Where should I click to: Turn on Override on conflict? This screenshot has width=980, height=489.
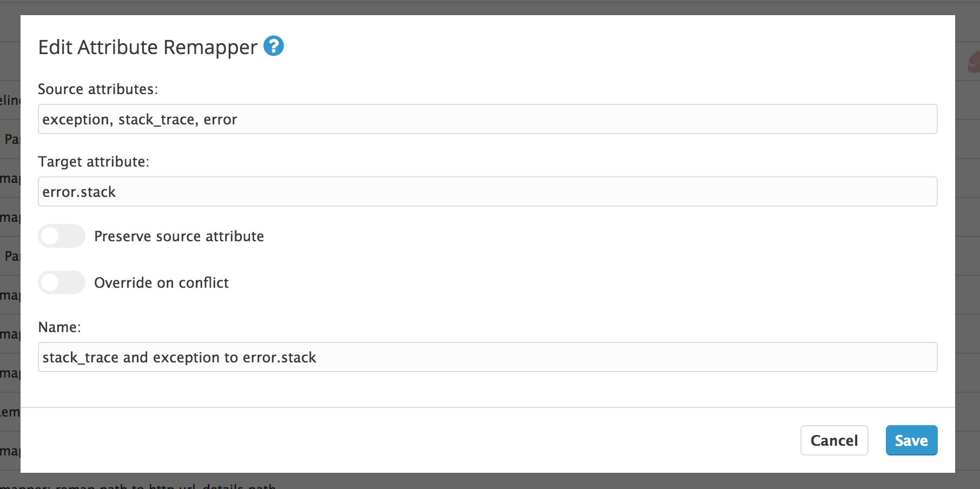(x=61, y=282)
